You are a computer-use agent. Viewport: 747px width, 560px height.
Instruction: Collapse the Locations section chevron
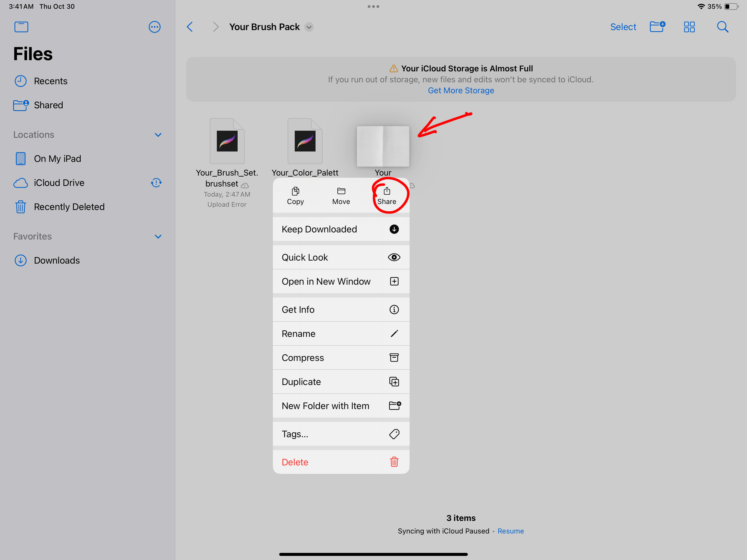158,135
